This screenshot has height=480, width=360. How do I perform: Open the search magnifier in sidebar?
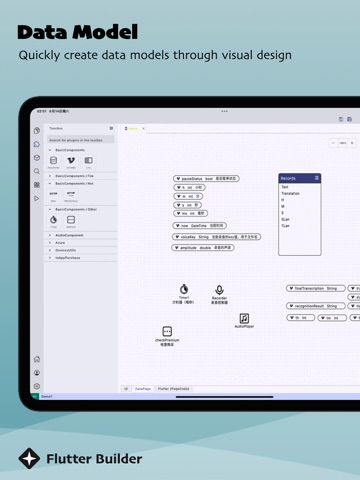(x=37, y=171)
